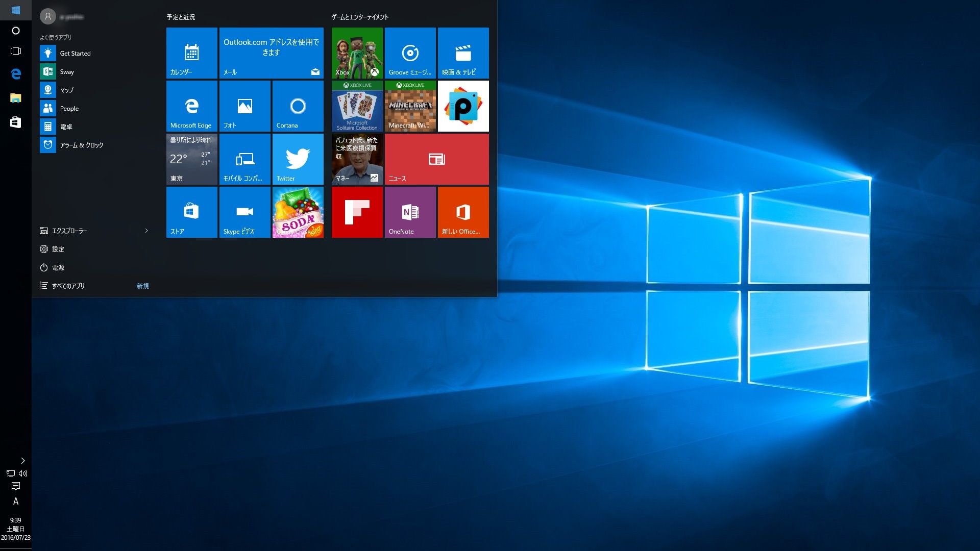
Task: Open the Store tile
Action: 191,212
